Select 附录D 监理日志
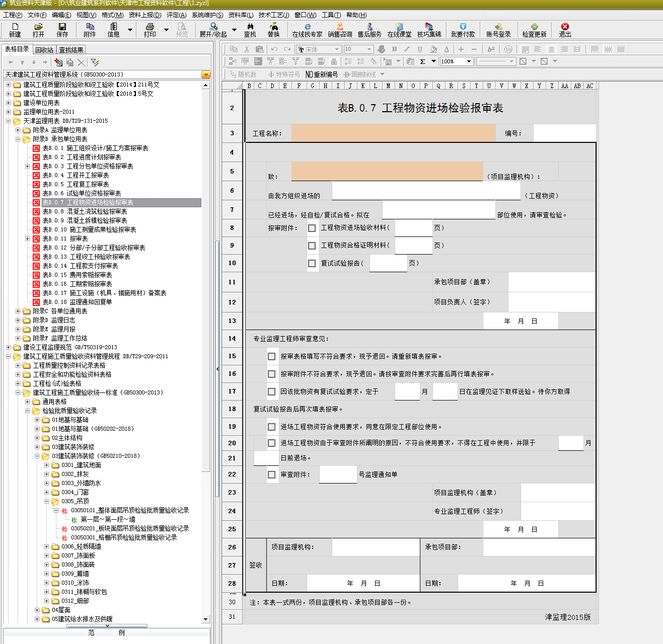The image size is (663, 644). [54, 320]
